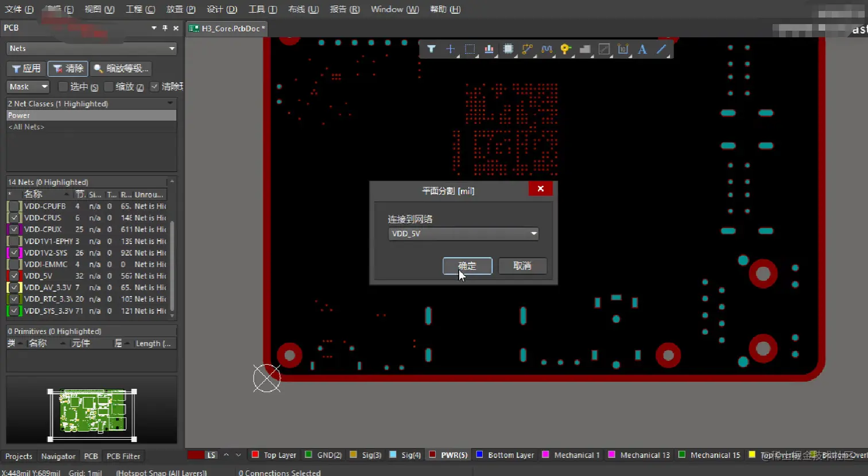Open the 工具 (T) menu
This screenshot has width=868, height=476.
pyautogui.click(x=262, y=9)
